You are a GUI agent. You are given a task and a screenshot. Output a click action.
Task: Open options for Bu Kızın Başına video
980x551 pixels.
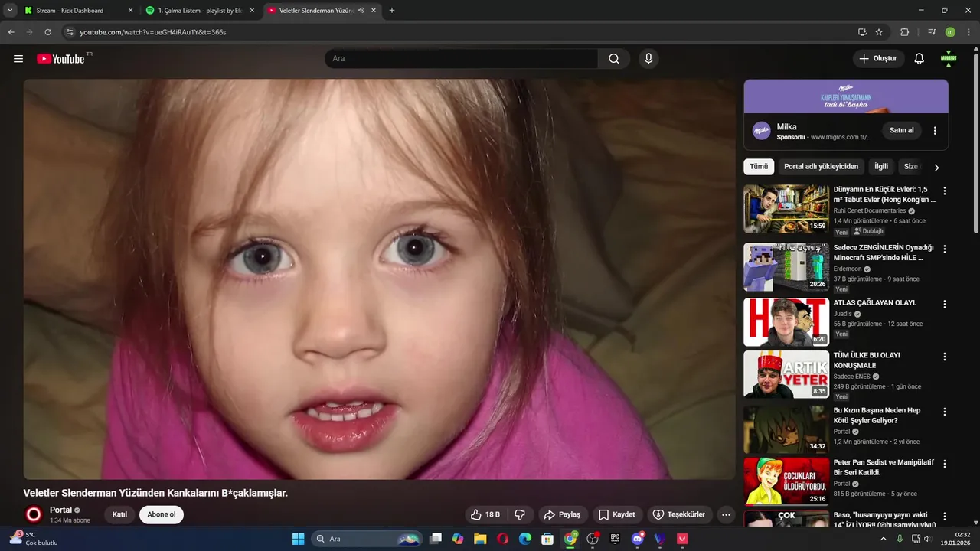click(944, 412)
